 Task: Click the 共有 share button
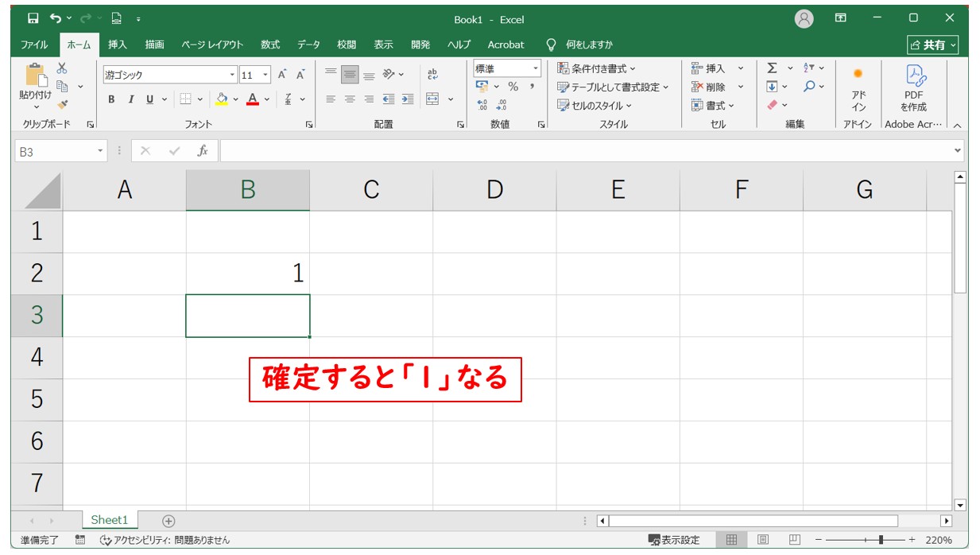tap(933, 45)
